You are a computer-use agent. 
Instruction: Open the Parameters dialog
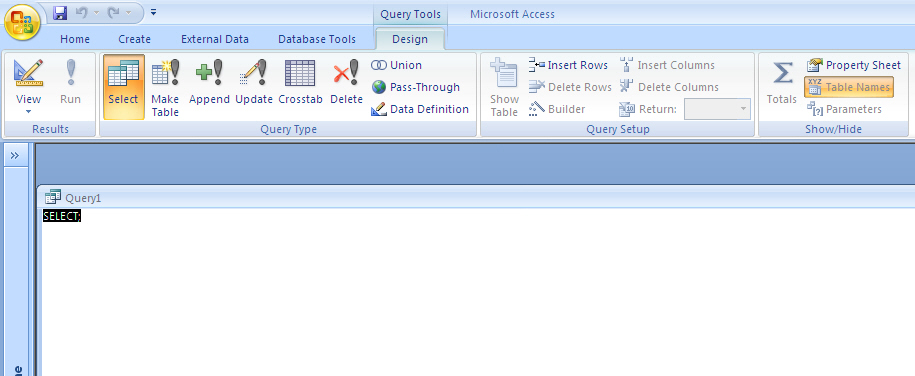[844, 109]
